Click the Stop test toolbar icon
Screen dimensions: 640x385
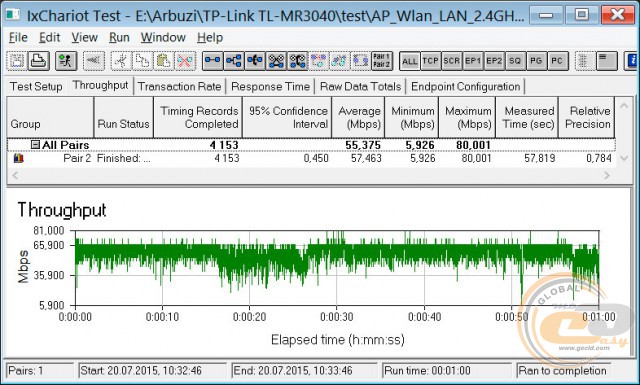coord(94,61)
